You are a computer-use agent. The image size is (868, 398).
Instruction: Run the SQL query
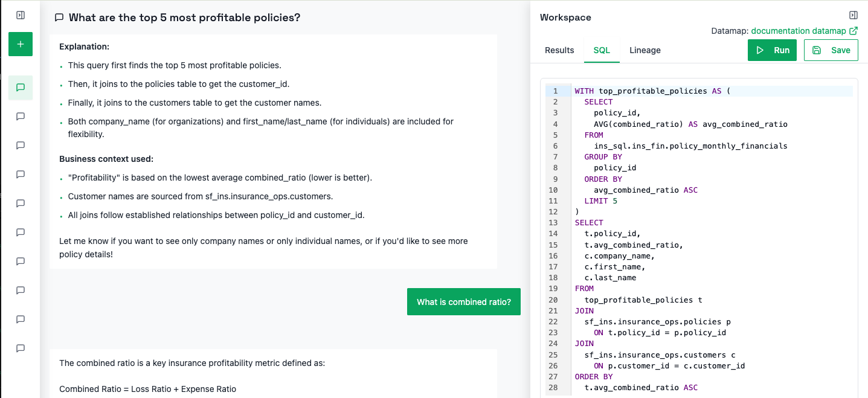(773, 50)
